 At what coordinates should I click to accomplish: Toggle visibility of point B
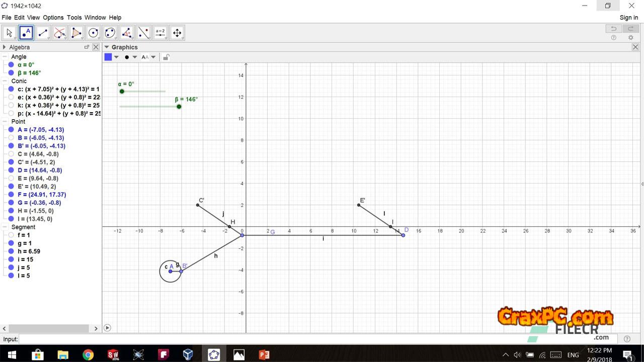click(x=11, y=138)
